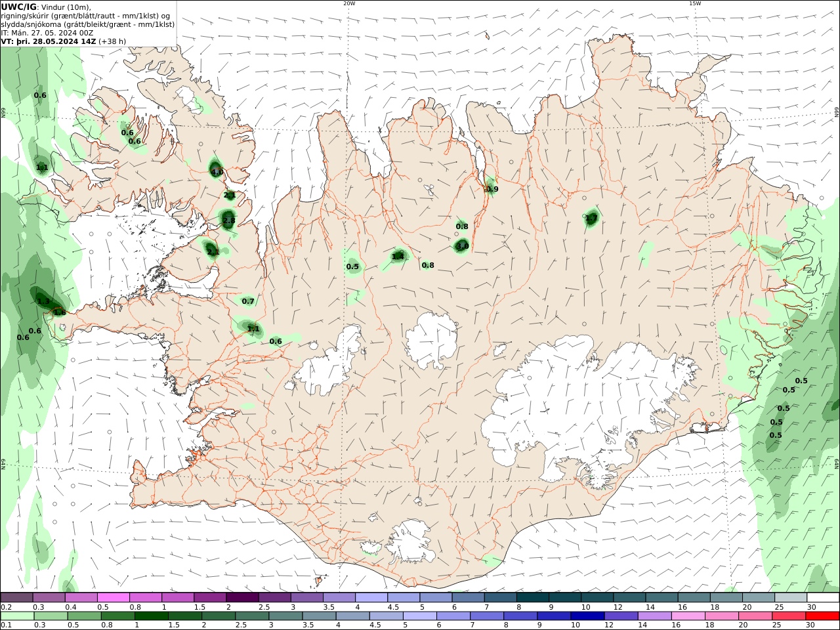840x630 pixels.
Task: Select dark plum swatch labeled 2 in upper row
Action: (242, 597)
